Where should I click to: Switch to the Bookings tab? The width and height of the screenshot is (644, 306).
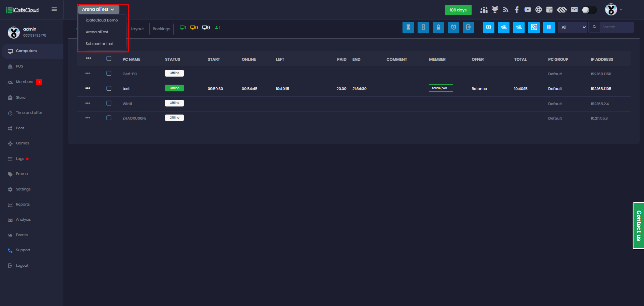161,29
